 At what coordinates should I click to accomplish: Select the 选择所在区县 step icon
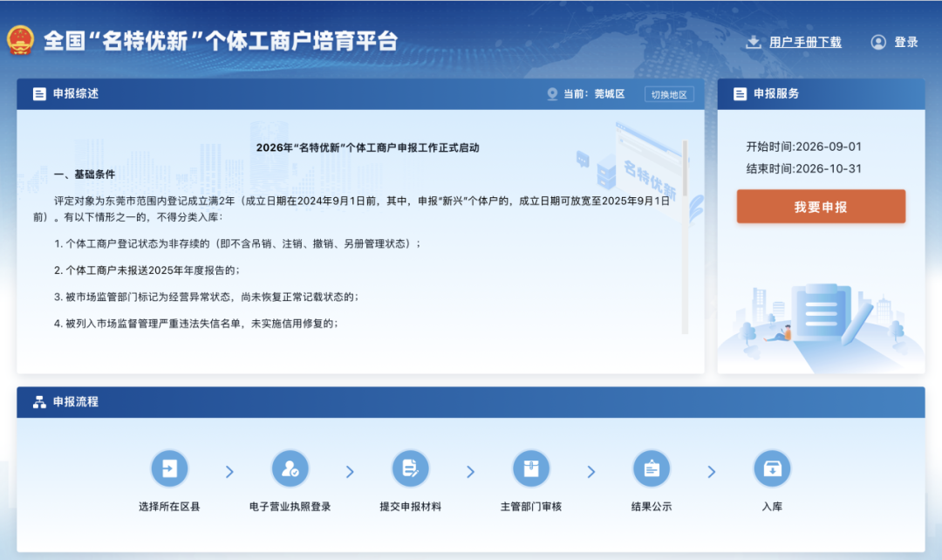(169, 468)
